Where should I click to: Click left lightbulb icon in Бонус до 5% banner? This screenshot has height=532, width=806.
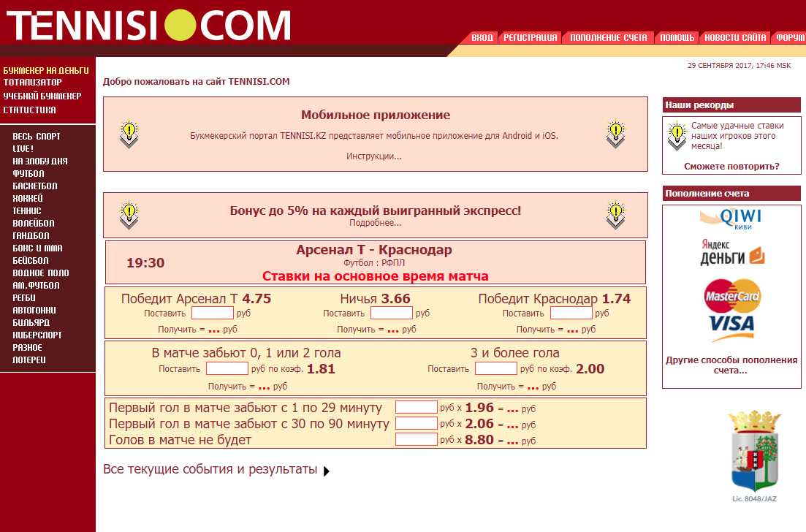tap(129, 215)
